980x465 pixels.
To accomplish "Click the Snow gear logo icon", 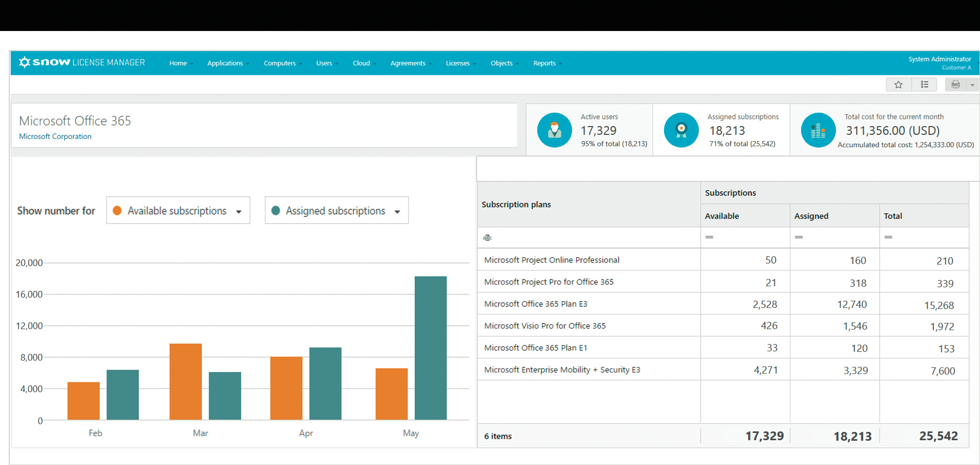I will (24, 63).
